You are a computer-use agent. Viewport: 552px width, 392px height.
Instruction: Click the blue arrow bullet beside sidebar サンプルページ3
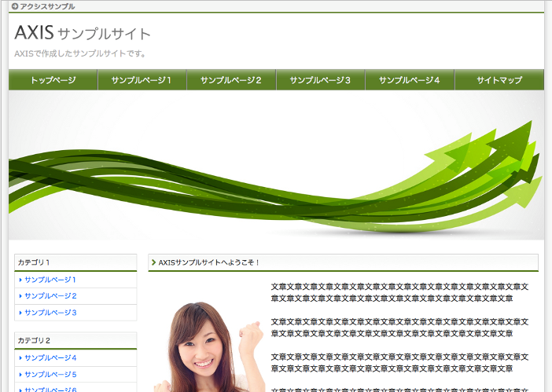pos(20,313)
